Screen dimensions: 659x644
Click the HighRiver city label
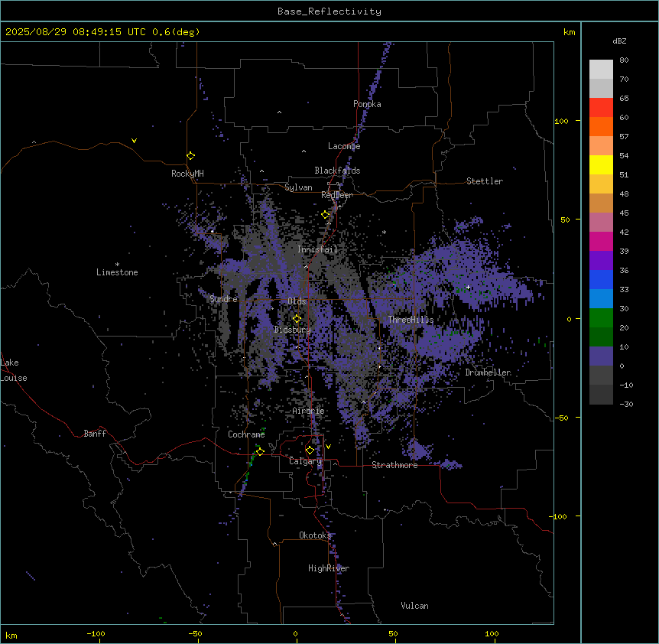[329, 568]
